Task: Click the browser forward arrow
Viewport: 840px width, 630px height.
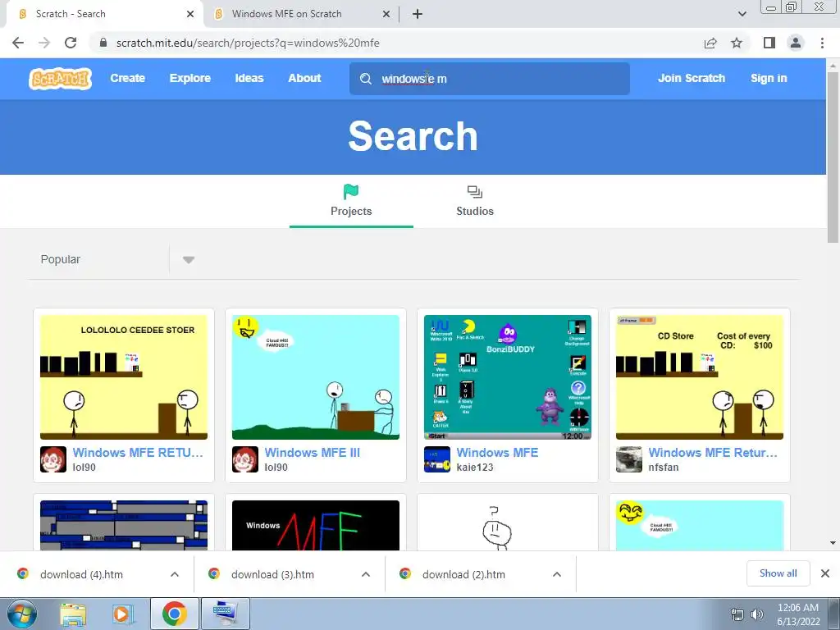Action: [x=44, y=43]
